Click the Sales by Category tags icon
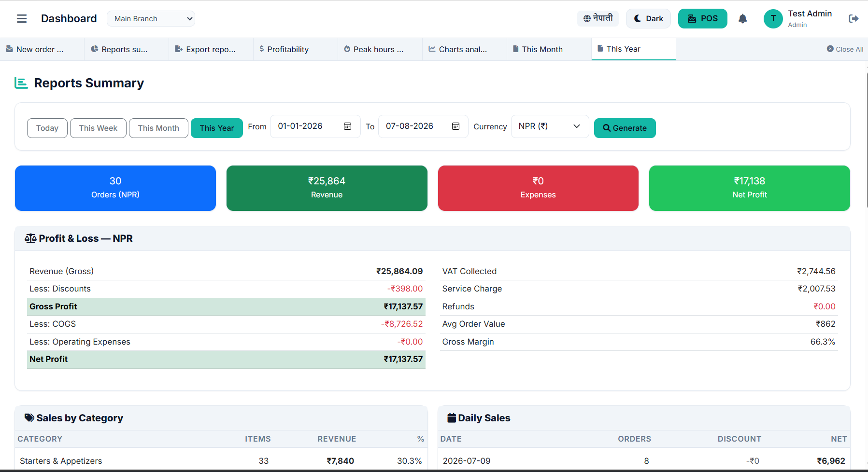Screen dimensions: 868x472 point(29,418)
